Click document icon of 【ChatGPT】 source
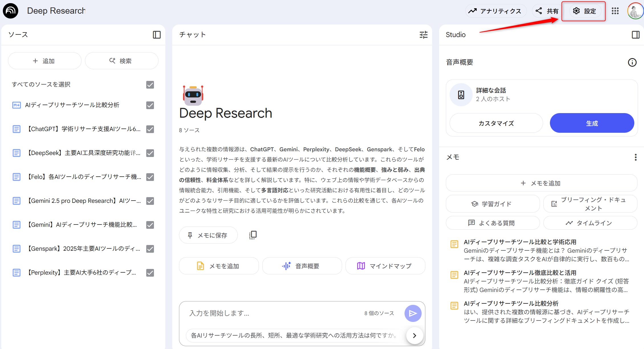This screenshot has height=349, width=644. (x=17, y=129)
